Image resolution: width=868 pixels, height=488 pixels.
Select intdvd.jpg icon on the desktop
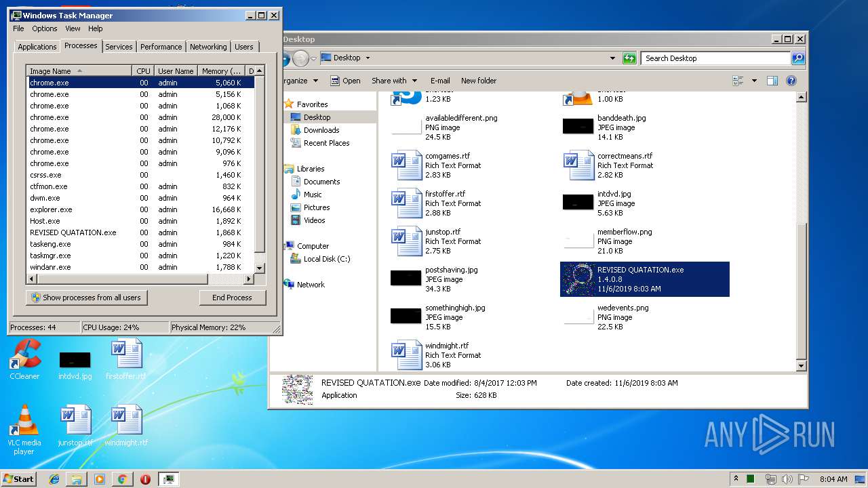[x=75, y=365]
